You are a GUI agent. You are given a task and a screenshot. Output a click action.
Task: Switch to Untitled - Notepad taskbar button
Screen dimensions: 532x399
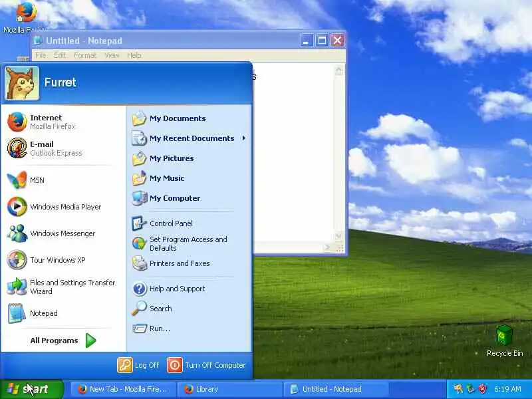coord(336,389)
